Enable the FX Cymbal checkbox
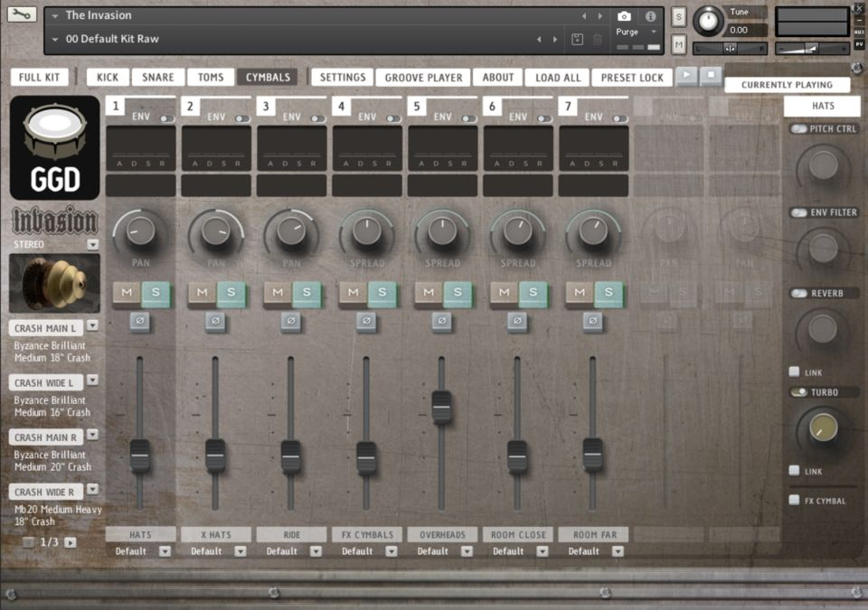868x610 pixels. (794, 500)
